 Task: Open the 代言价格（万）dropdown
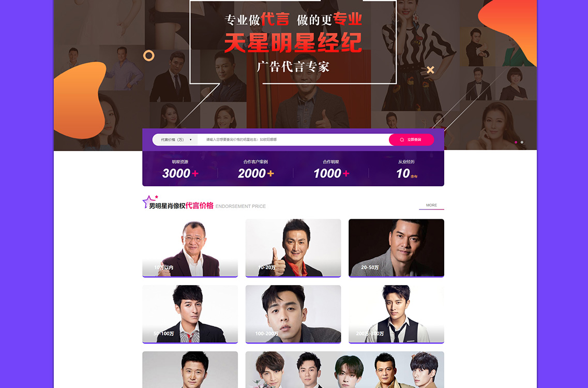tap(175, 140)
